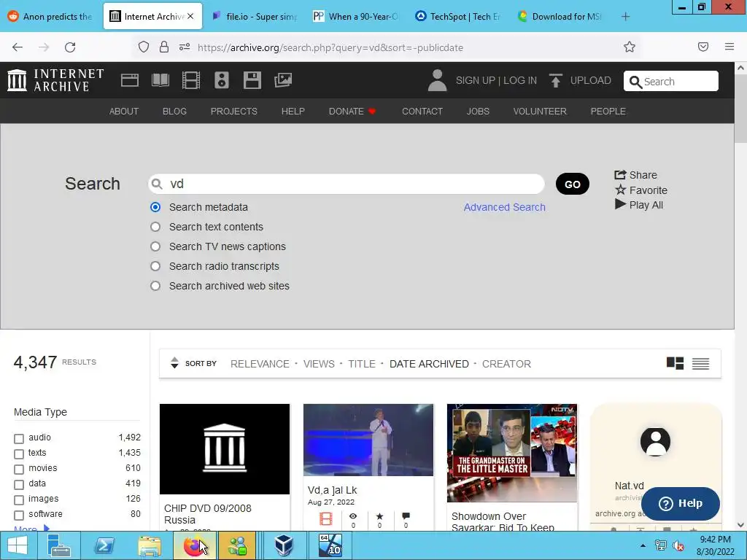Check the audio media type filter

(x=19, y=438)
